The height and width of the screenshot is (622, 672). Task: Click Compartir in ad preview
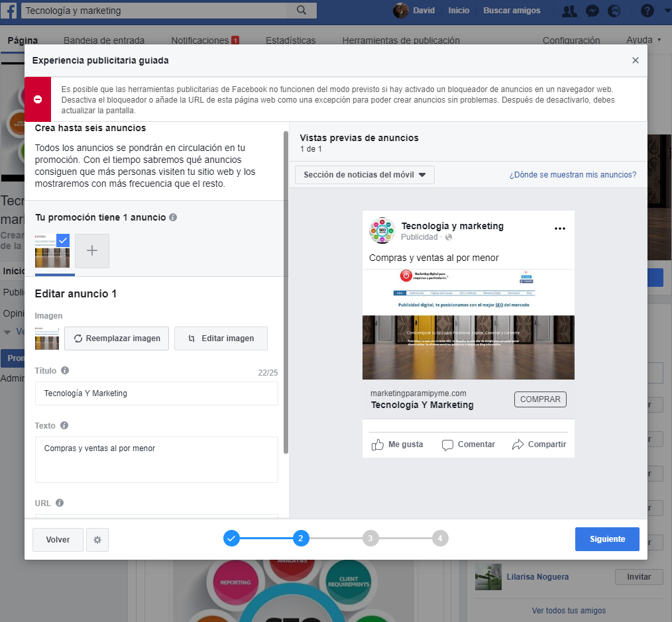[539, 444]
